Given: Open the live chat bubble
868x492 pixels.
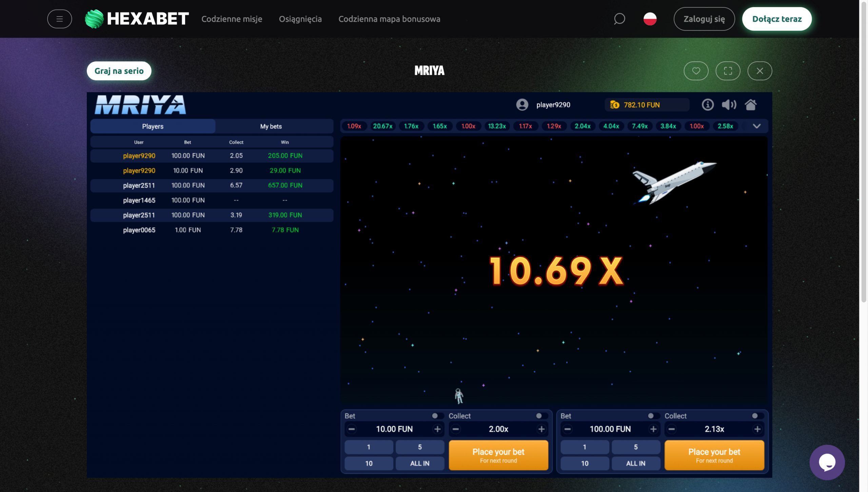Looking at the screenshot, I should coord(827,462).
